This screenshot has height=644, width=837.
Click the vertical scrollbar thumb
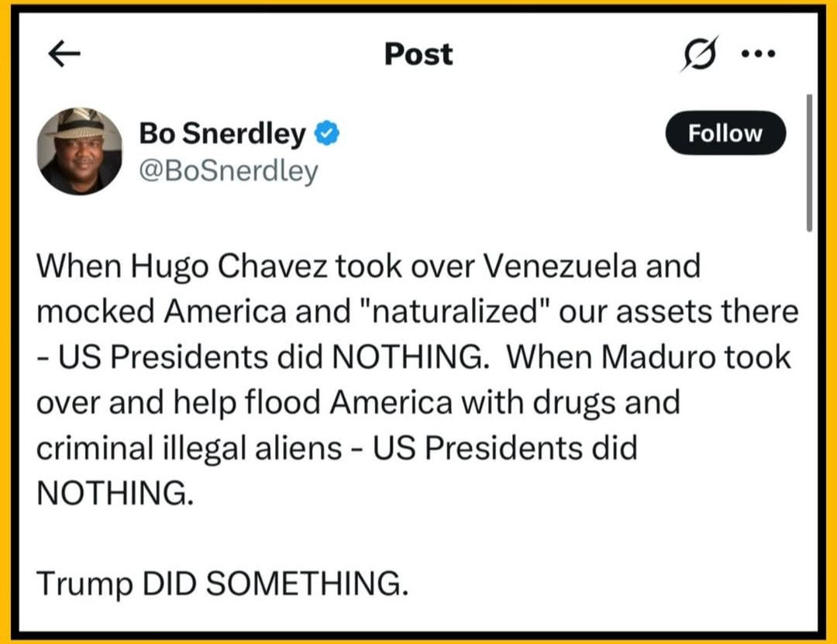click(809, 163)
